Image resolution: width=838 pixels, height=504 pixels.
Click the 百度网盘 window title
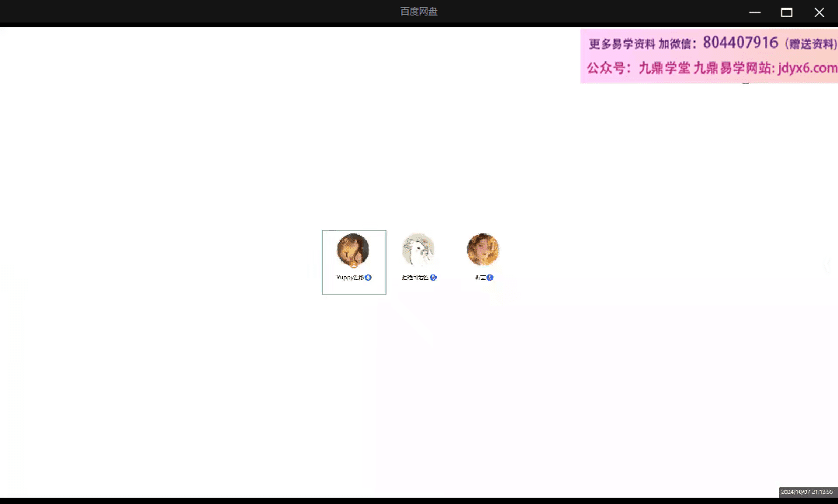click(419, 12)
